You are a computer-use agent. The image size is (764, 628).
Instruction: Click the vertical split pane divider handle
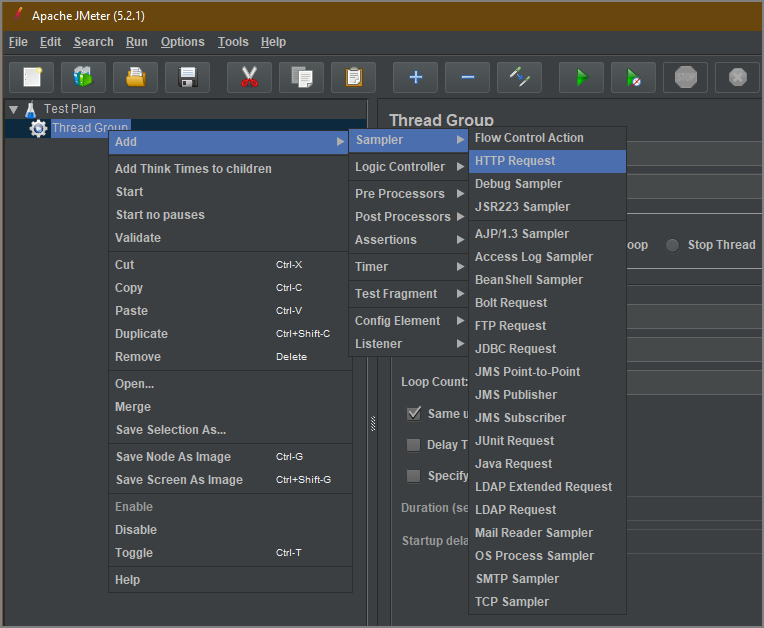[x=373, y=424]
